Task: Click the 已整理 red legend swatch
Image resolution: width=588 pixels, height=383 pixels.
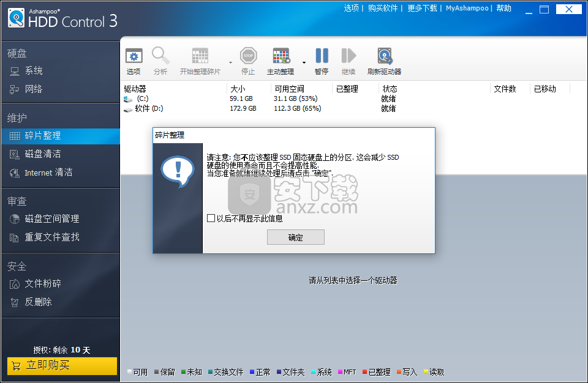Action: point(364,372)
